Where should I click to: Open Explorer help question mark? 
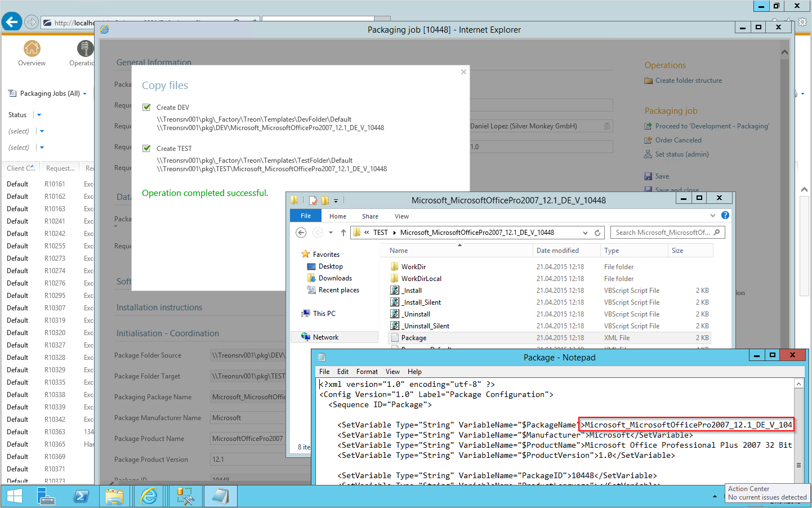(725, 215)
